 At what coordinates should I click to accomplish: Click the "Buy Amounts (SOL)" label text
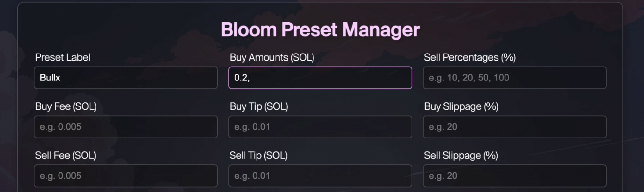tap(272, 57)
